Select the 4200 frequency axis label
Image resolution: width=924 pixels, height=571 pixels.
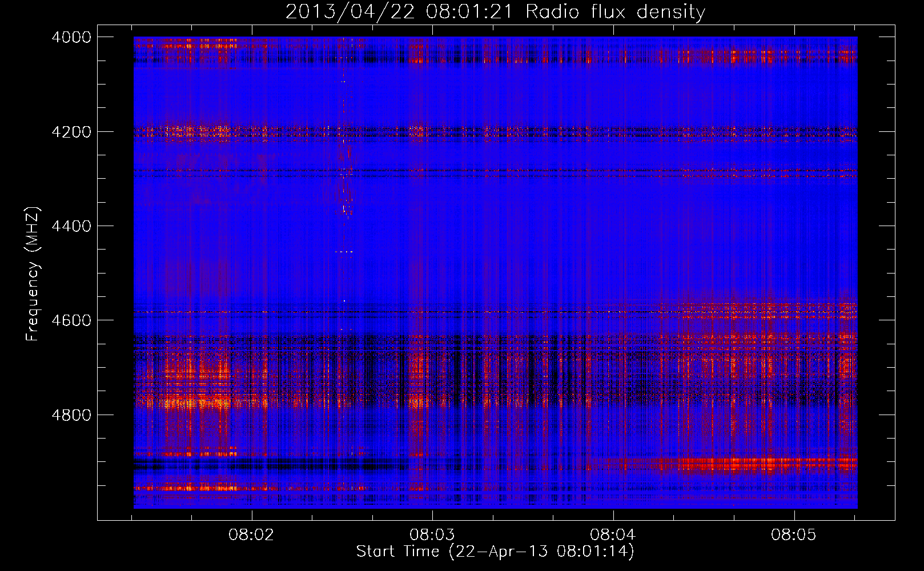point(71,132)
